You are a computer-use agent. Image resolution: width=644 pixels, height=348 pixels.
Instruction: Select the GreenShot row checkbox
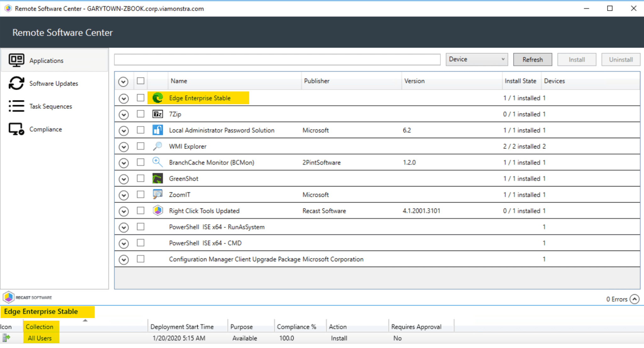(x=141, y=178)
